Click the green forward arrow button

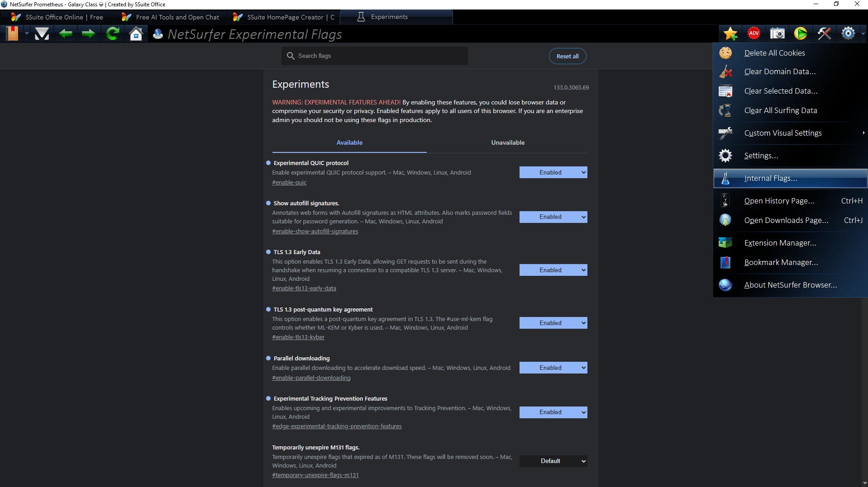pyautogui.click(x=89, y=33)
